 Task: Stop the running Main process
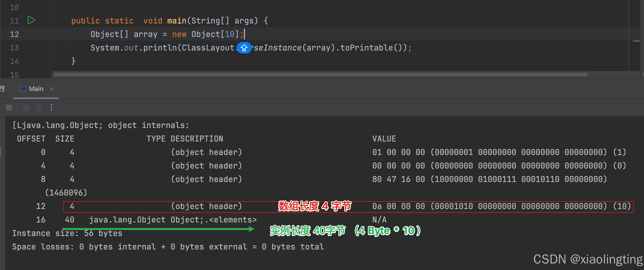pos(9,107)
